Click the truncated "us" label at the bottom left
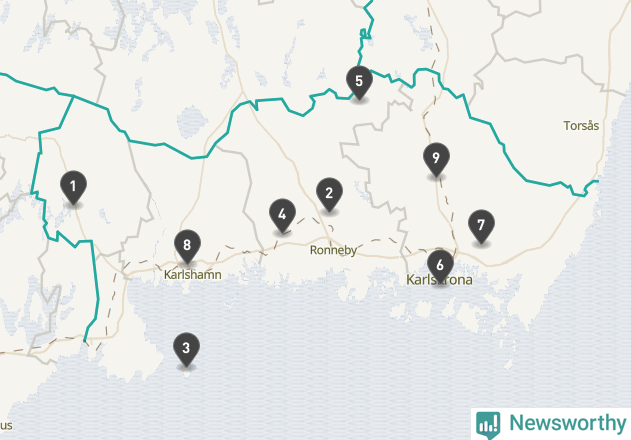631x440 pixels. click(6, 426)
